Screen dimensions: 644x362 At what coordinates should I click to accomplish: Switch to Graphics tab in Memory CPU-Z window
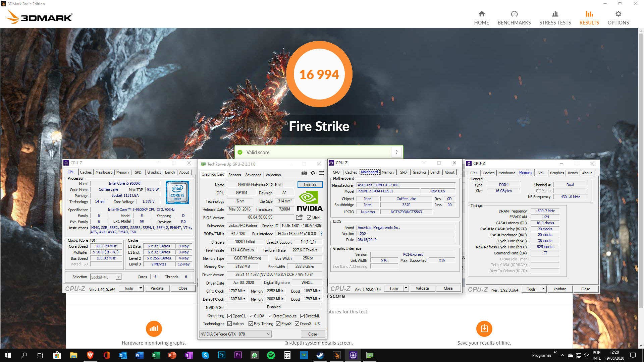557,173
